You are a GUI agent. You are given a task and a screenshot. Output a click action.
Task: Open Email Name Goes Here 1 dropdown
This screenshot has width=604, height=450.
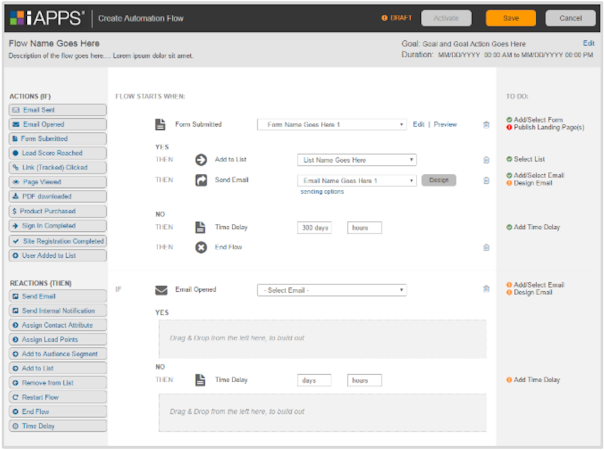(357, 180)
